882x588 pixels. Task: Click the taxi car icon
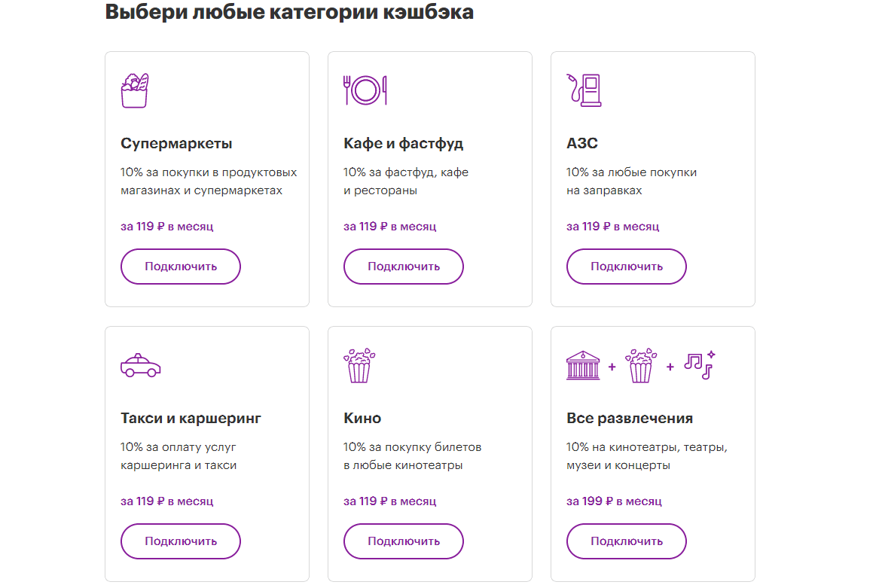point(141,366)
